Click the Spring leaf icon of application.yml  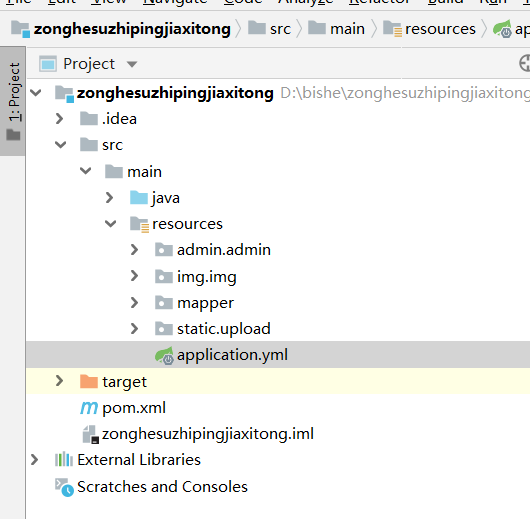point(164,355)
